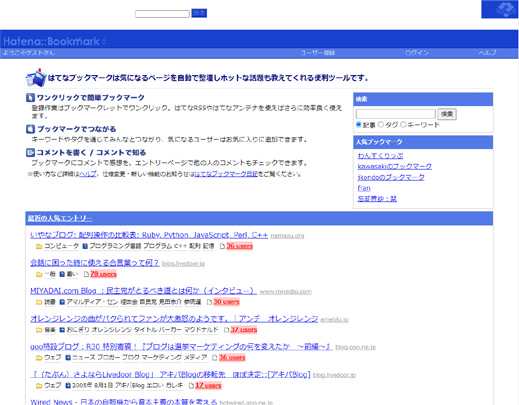Open the はてなブックマーク日記 link
The width and height of the screenshot is (519, 405).
point(226,174)
